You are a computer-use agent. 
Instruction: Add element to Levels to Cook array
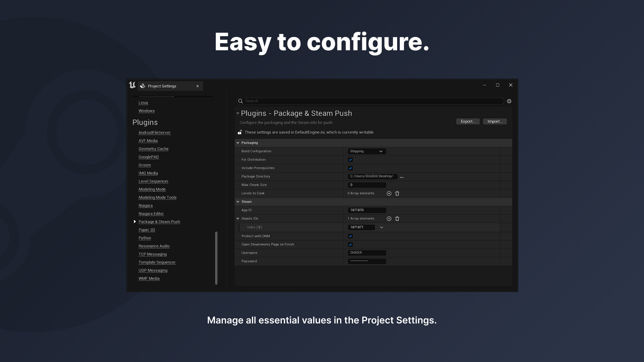pos(389,193)
